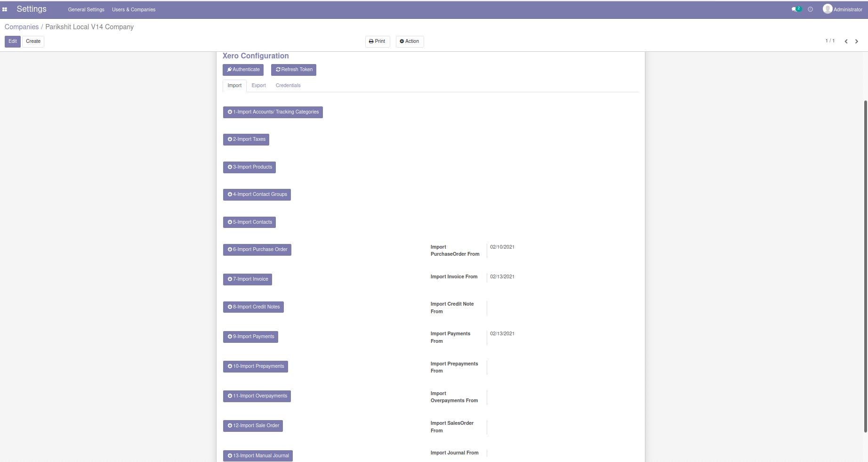Image resolution: width=868 pixels, height=462 pixels.
Task: Click the Import Credit Note From label
Action: coord(452,308)
